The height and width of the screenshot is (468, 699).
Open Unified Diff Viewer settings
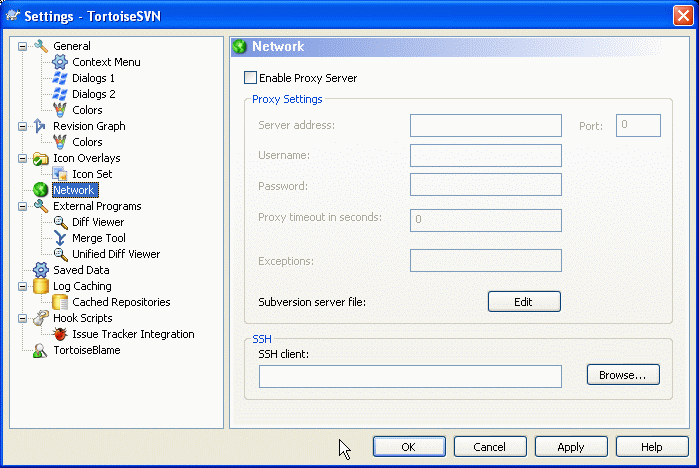pyautogui.click(x=116, y=254)
